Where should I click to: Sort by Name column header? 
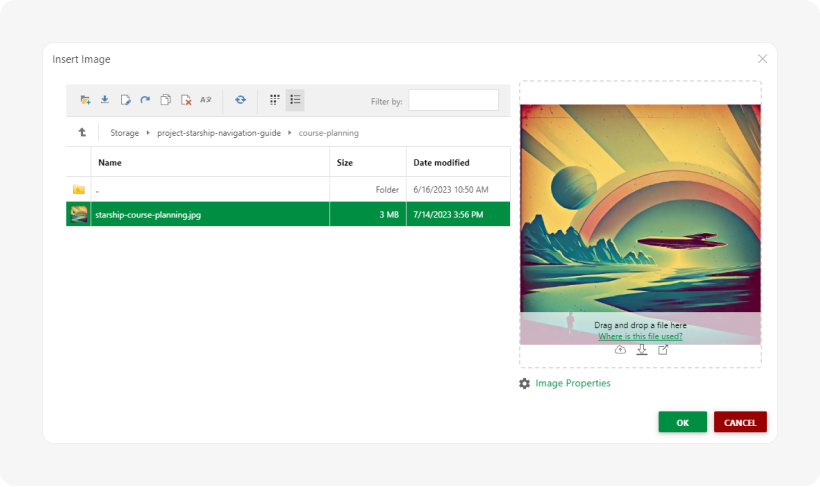[x=210, y=162]
